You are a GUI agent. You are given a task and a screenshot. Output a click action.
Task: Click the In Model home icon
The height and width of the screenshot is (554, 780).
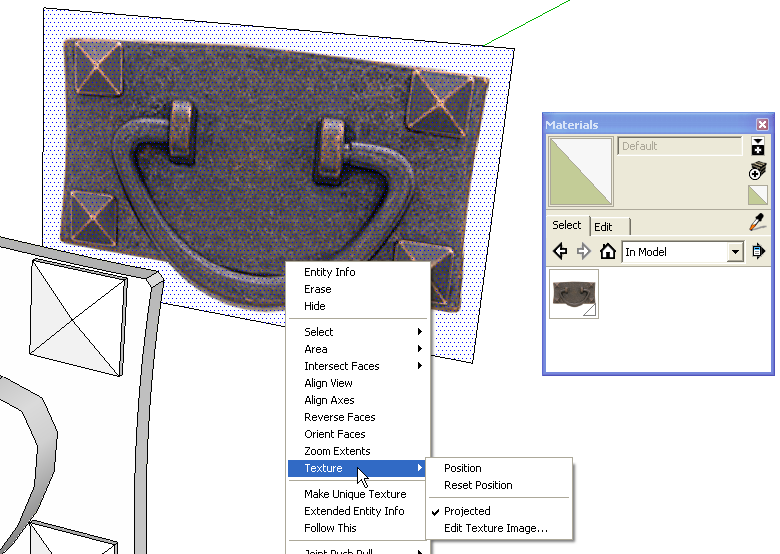(x=607, y=251)
